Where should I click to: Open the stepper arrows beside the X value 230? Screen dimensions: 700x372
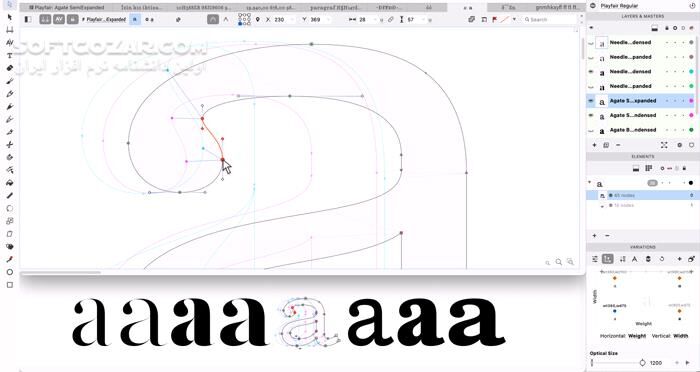pyautogui.click(x=292, y=20)
